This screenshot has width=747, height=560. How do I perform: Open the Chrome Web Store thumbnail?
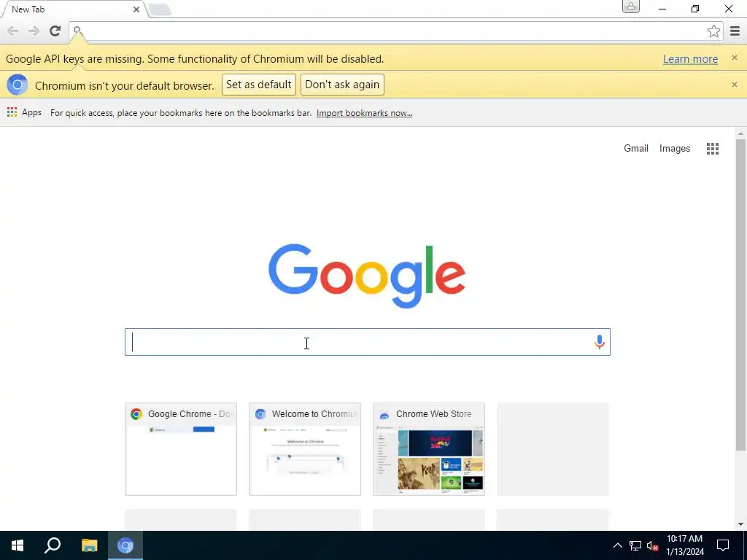(429, 449)
